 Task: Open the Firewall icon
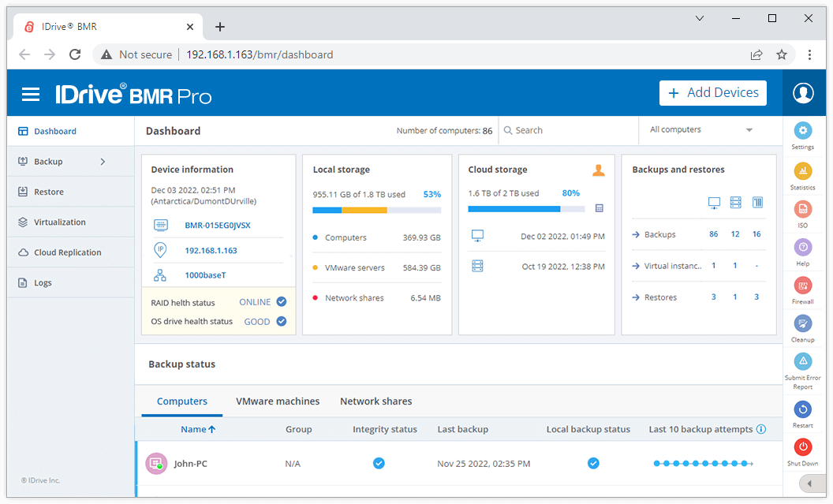tap(803, 286)
